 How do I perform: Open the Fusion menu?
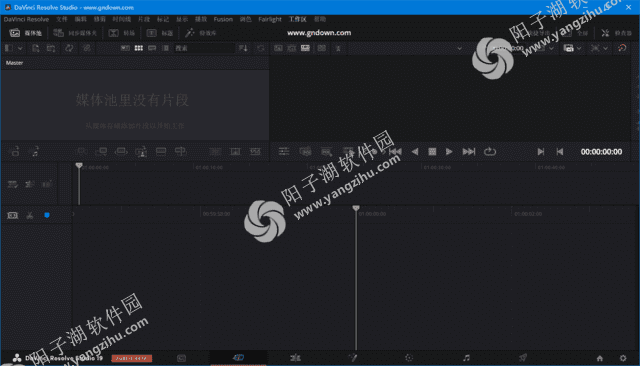(223, 19)
